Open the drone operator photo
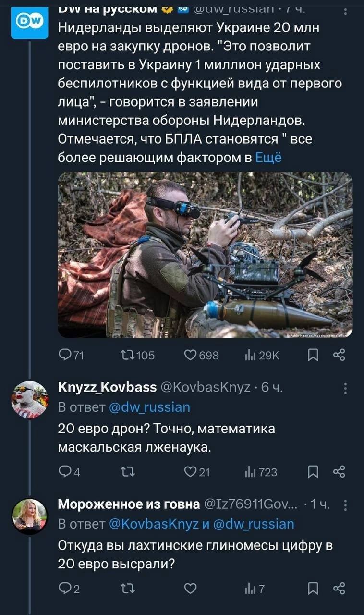364x615 pixels. (x=205, y=255)
